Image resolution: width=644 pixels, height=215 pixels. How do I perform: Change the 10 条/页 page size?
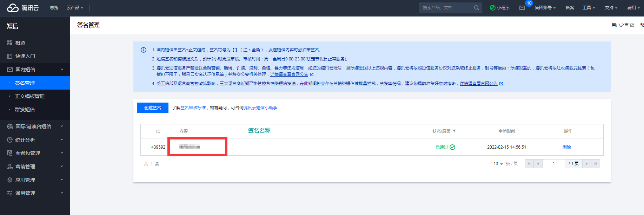[x=498, y=164]
